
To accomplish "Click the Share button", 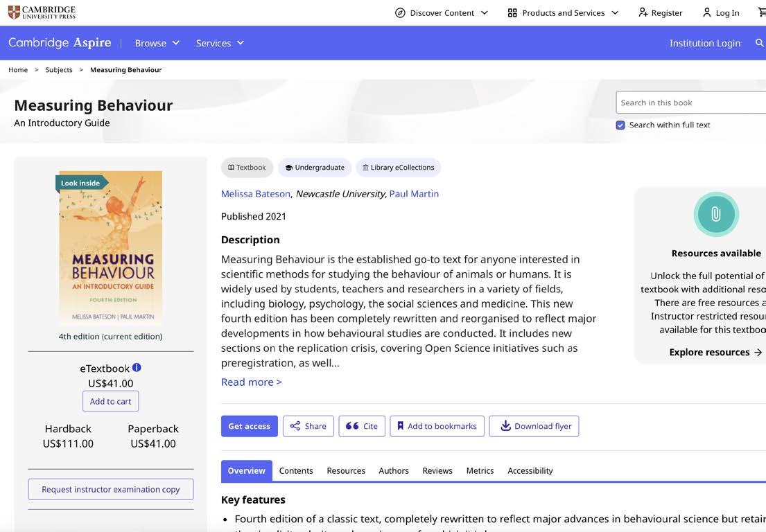I will 308,426.
